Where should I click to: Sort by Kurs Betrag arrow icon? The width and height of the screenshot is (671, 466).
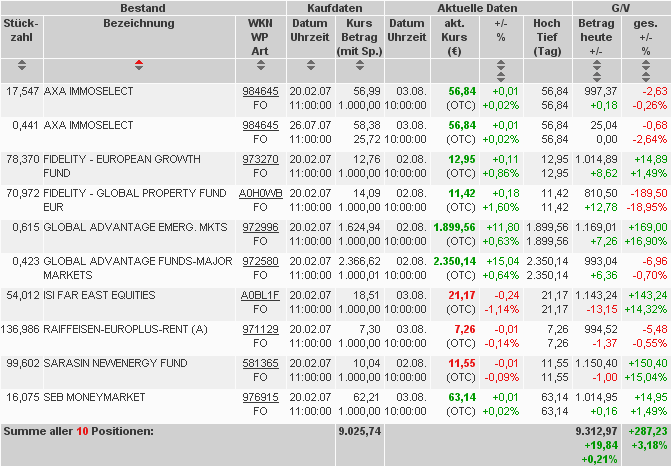360,65
